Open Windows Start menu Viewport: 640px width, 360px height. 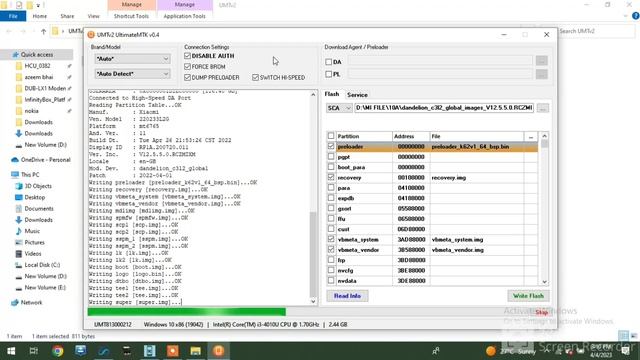click(x=11, y=351)
